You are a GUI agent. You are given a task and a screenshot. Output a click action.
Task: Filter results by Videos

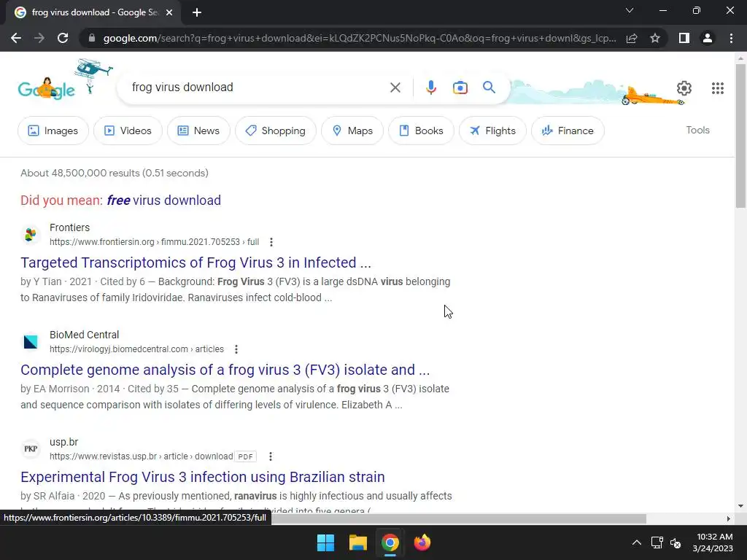(x=128, y=131)
